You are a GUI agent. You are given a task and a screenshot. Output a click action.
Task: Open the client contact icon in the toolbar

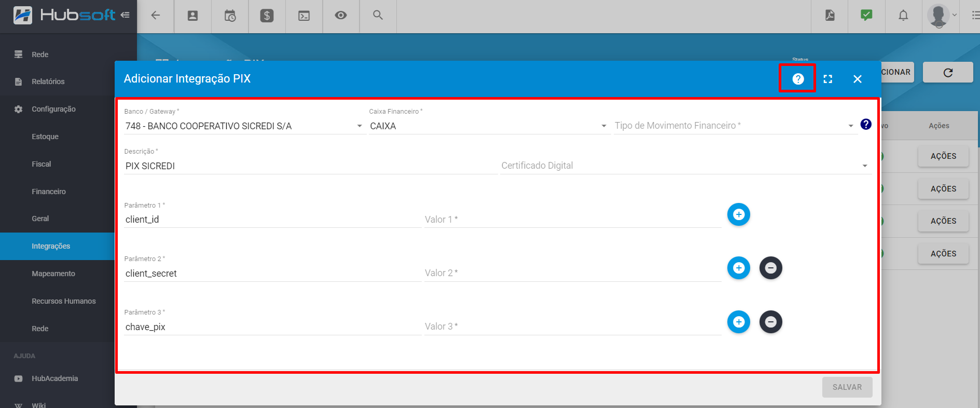click(x=193, y=16)
